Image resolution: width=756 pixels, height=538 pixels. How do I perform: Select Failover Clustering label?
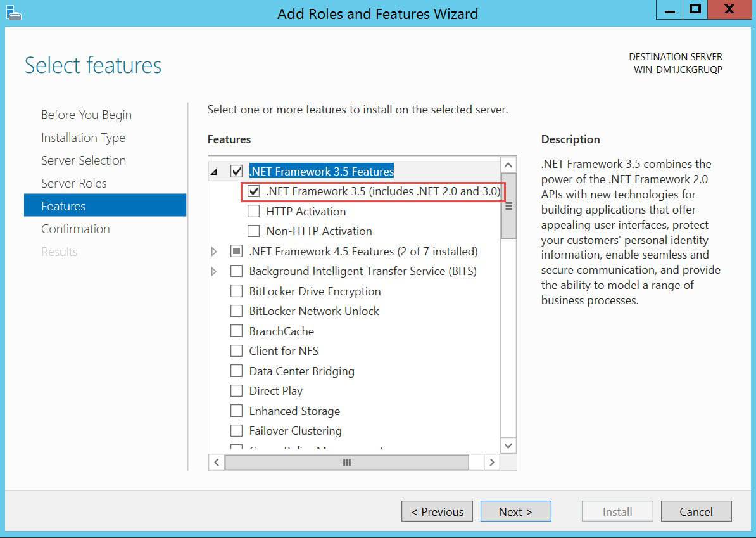(x=295, y=431)
